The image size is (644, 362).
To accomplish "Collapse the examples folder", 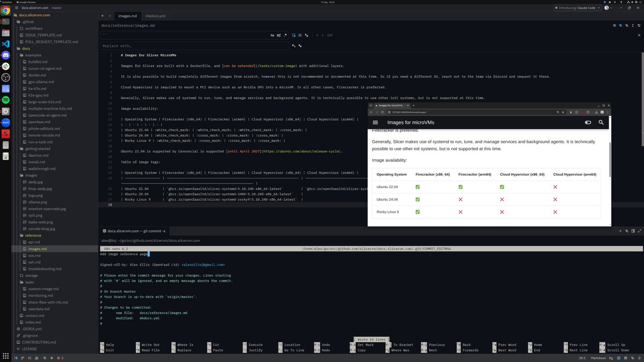I will (x=33, y=55).
